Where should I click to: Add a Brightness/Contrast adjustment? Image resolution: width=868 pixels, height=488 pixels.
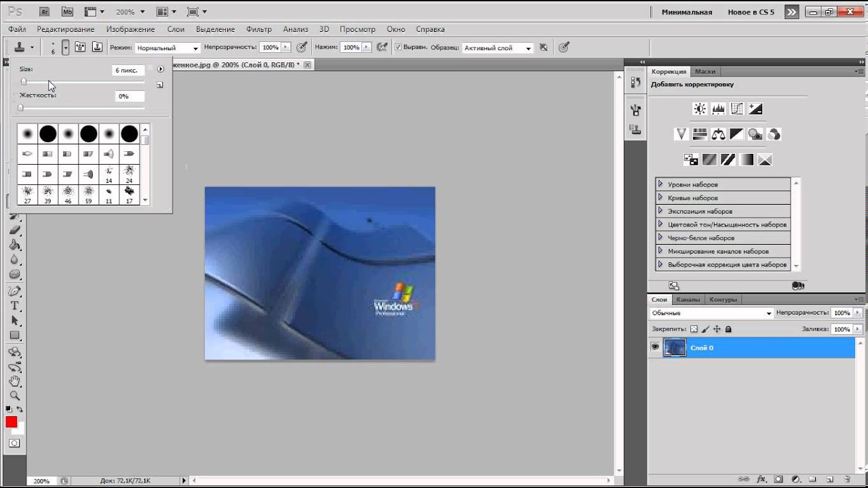pos(700,109)
